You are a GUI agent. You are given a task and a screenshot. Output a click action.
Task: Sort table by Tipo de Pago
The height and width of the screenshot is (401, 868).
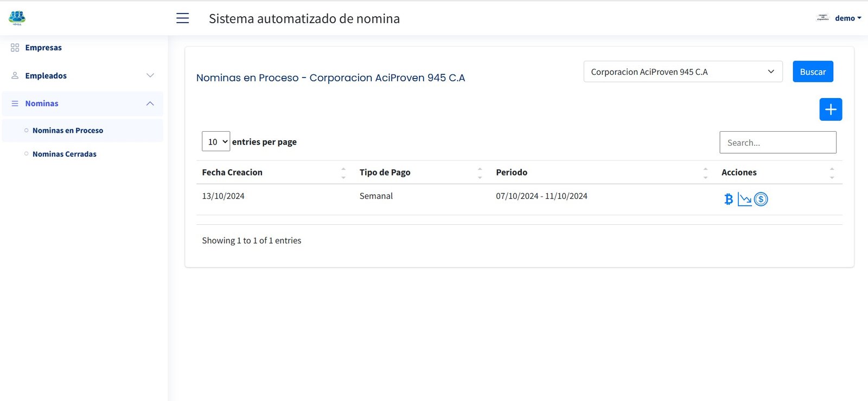[385, 172]
